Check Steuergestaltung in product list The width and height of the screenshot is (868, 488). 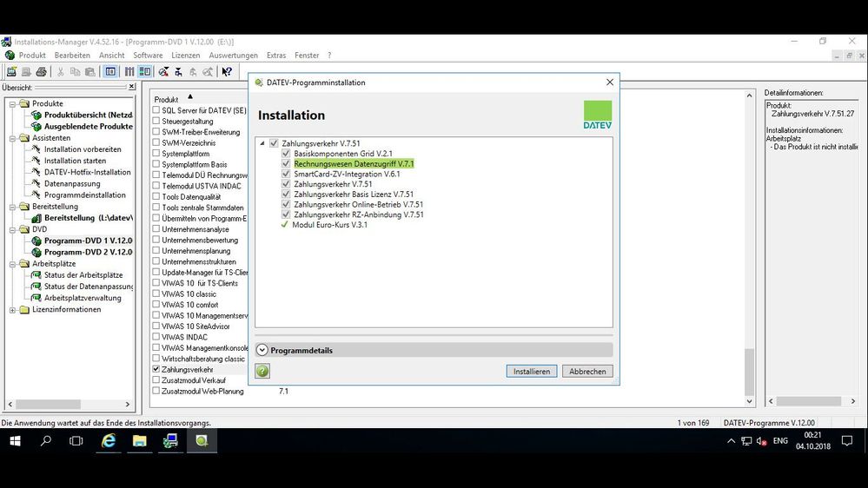coord(156,121)
